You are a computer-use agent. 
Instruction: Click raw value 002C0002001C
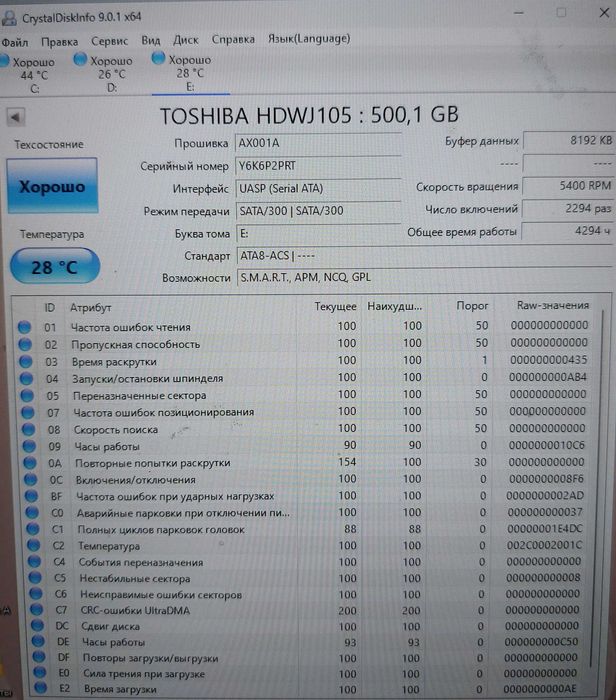[x=544, y=545]
